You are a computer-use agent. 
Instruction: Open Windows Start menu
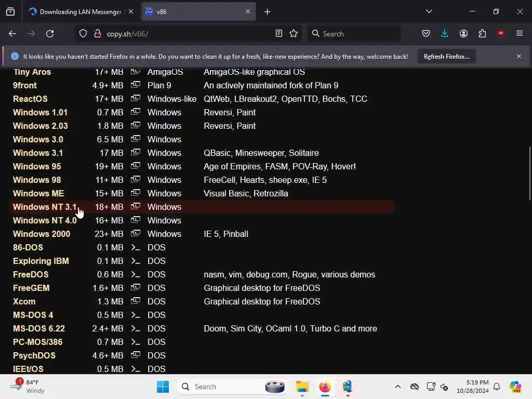point(163,387)
